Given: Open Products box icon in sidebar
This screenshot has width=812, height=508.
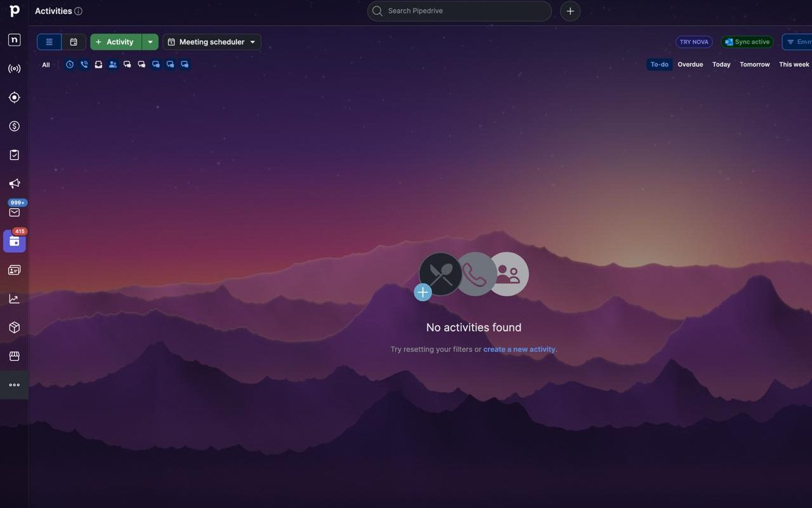Looking at the screenshot, I should 14,328.
